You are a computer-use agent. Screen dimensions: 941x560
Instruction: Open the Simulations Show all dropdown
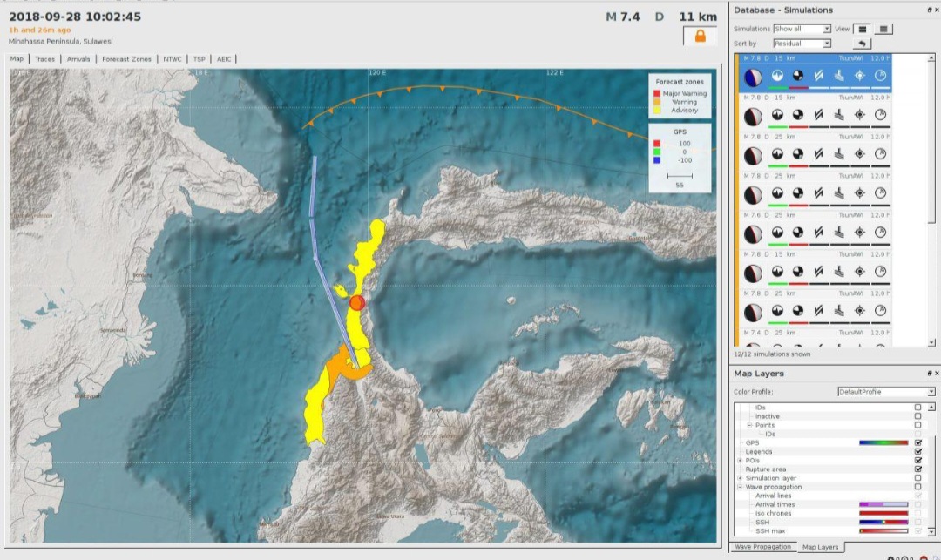point(802,29)
